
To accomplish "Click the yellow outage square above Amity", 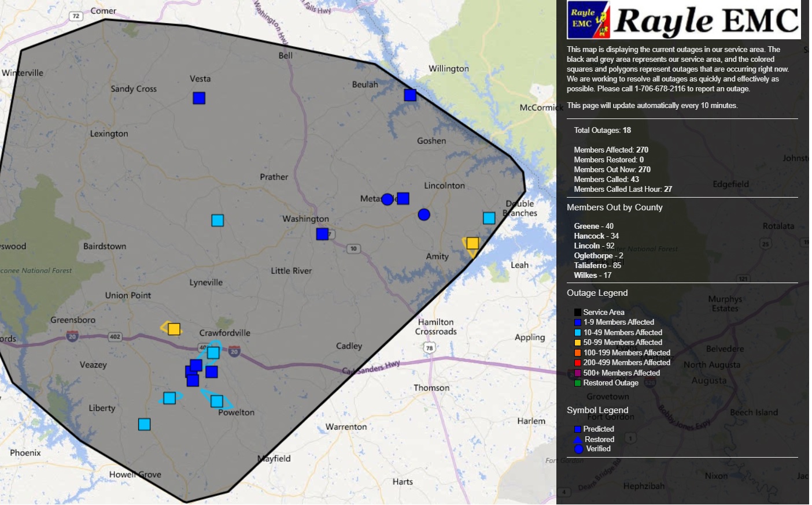I will click(473, 243).
